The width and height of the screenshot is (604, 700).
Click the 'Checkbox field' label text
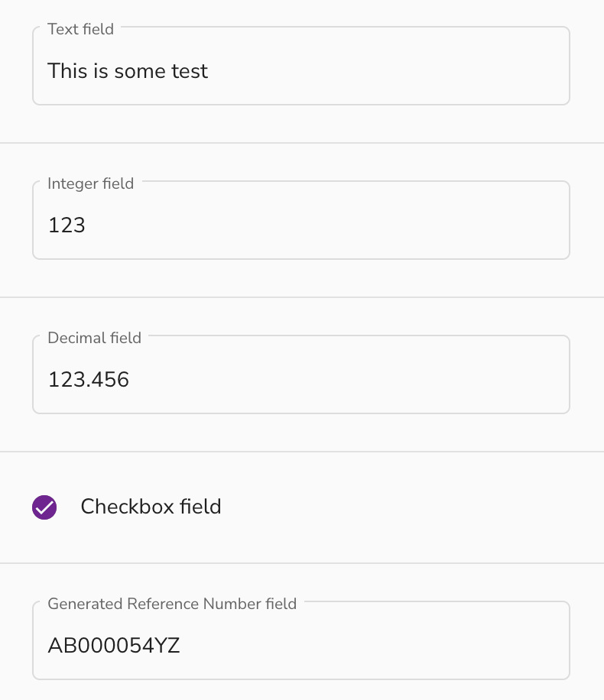151,507
